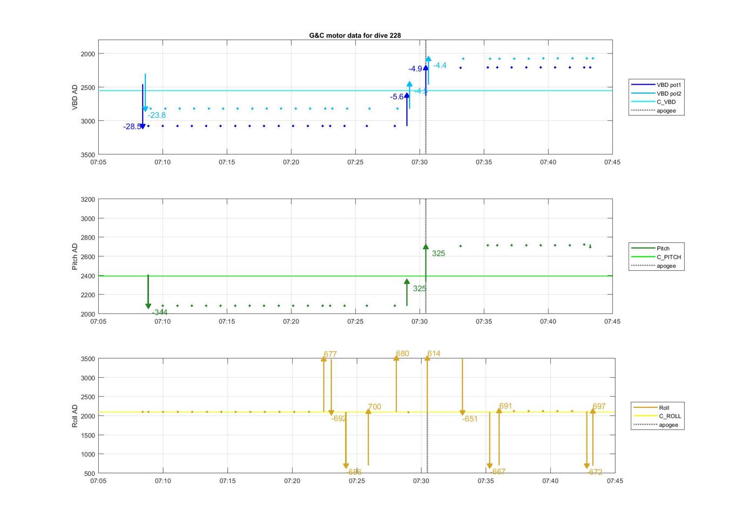Click the gold down arrow labeled -651
The width and height of the screenshot is (756, 532).
click(x=462, y=387)
